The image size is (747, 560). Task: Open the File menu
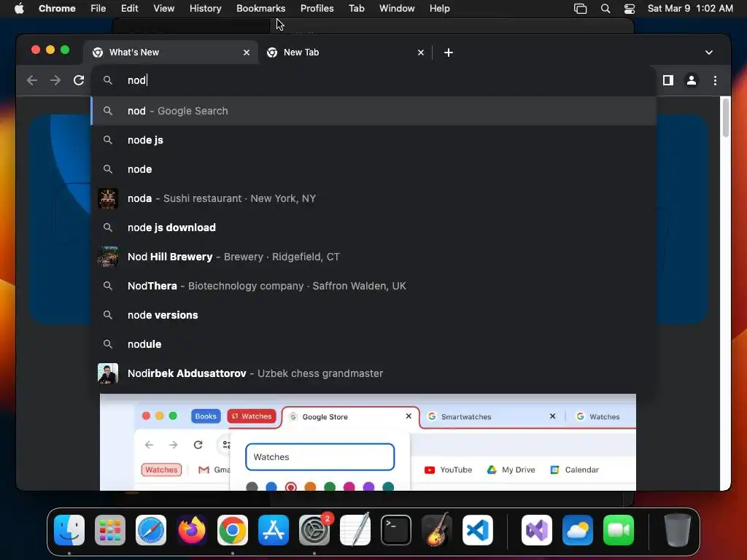[x=98, y=8]
